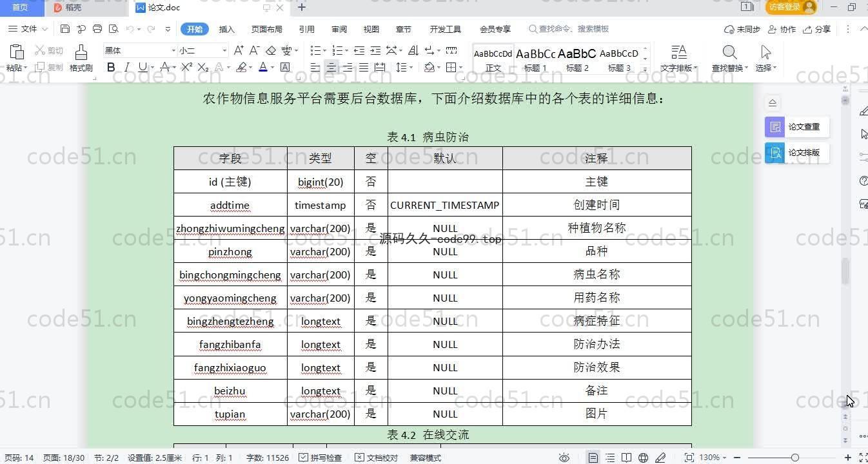
Task: Click the Redo arrow icon
Action: [x=151, y=29]
